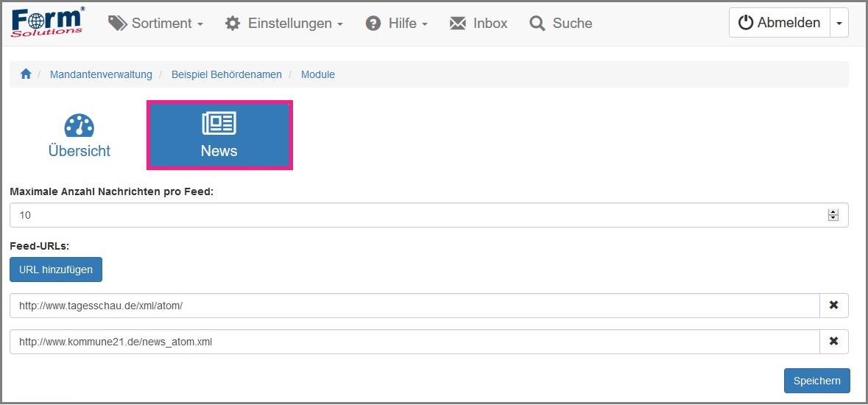The image size is (868, 405).
Task: Expand the caret next to Abmelden
Action: tap(839, 23)
